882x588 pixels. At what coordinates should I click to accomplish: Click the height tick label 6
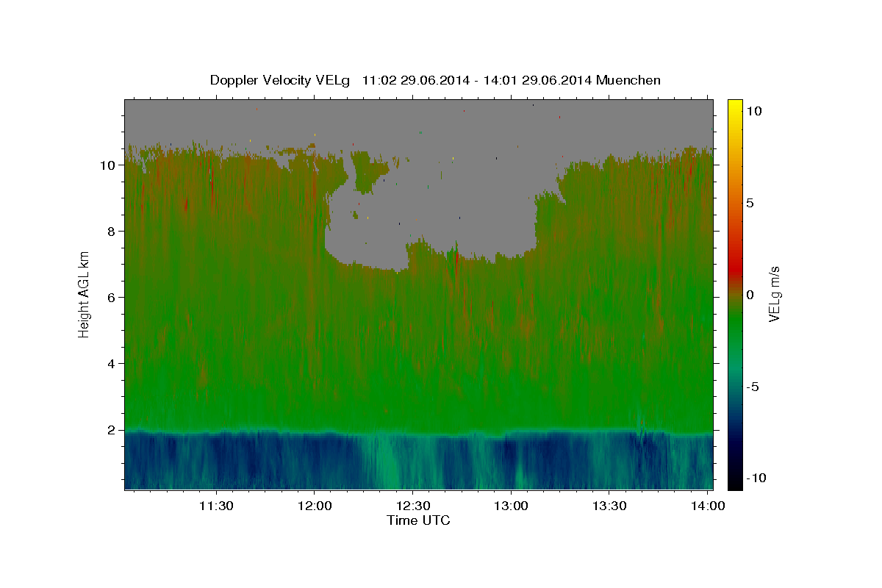coord(111,298)
